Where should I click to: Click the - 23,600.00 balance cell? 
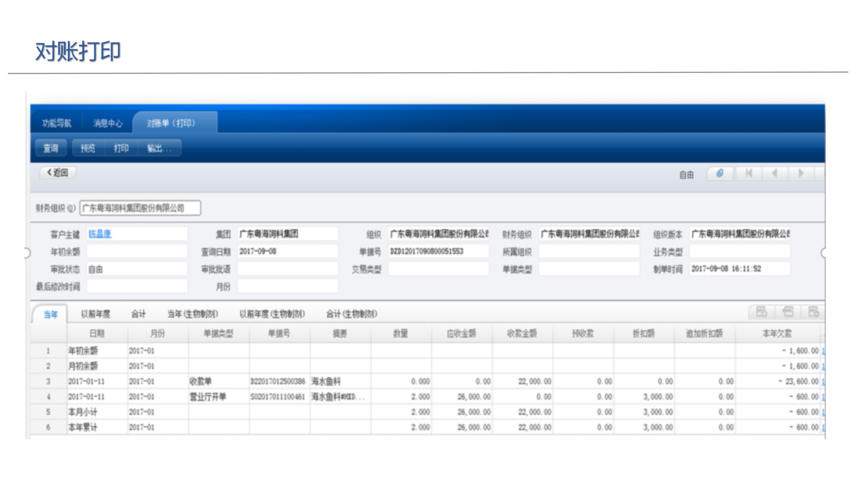778,381
